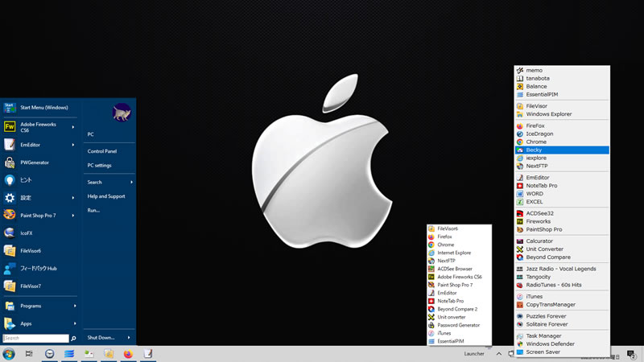
Task: Click the user account cat picture
Action: pos(122,113)
